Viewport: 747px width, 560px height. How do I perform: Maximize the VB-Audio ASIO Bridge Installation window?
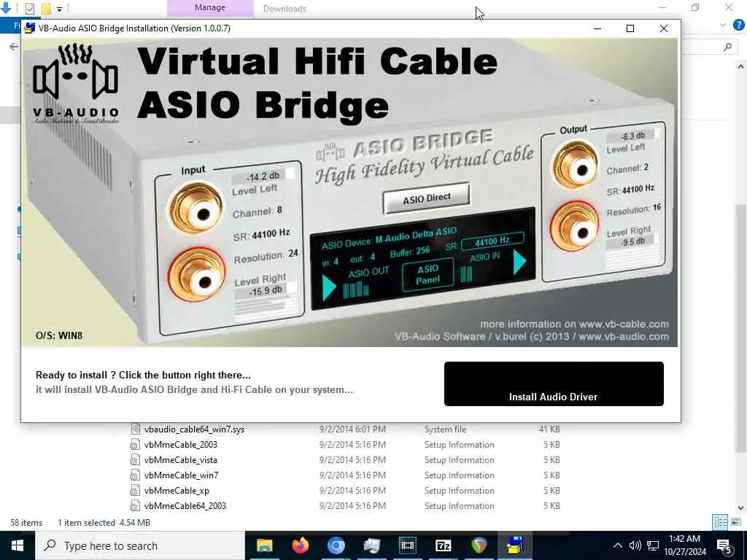click(x=630, y=28)
